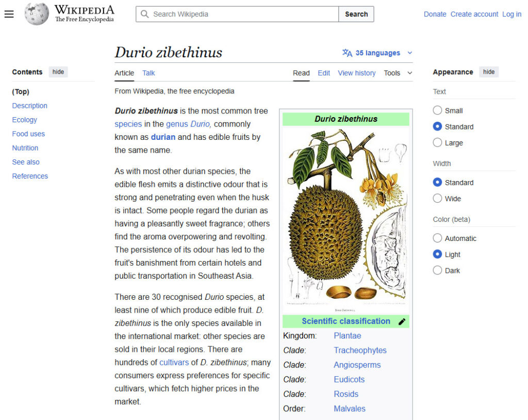Open the durian botanical illustration image
This screenshot has height=420, width=528.
[346, 220]
